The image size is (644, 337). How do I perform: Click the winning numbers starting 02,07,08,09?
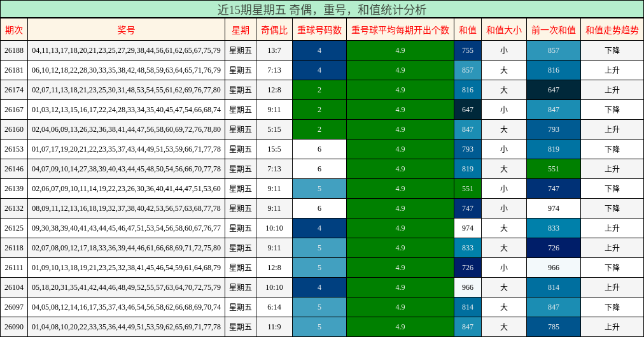[x=126, y=248]
